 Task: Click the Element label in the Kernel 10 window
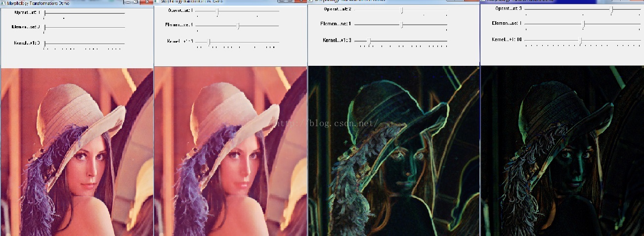click(x=507, y=23)
